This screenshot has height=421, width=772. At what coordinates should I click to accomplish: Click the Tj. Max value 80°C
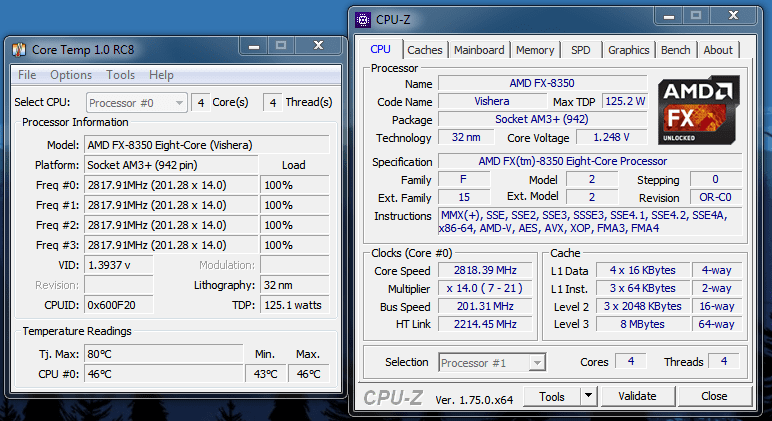pyautogui.click(x=163, y=354)
